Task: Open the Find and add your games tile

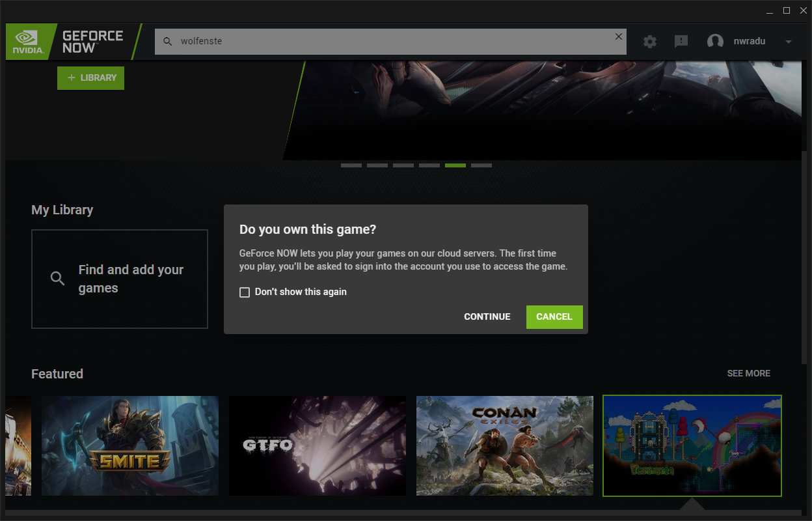Action: [x=120, y=279]
